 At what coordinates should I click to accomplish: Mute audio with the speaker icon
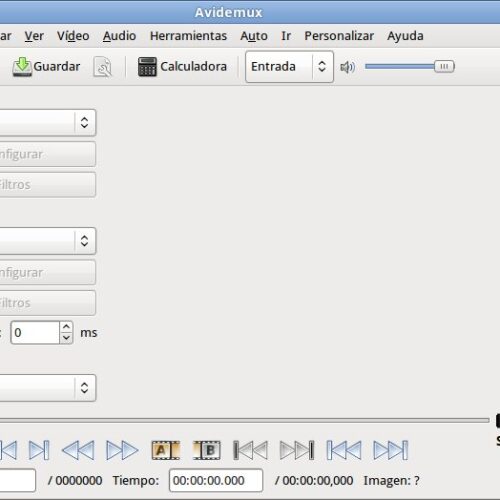pos(347,67)
